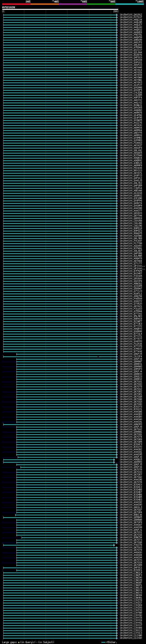The height and width of the screenshot is (644, 146).
Task: Open hit UniRef100_P56791
Action: tap(131, 35)
